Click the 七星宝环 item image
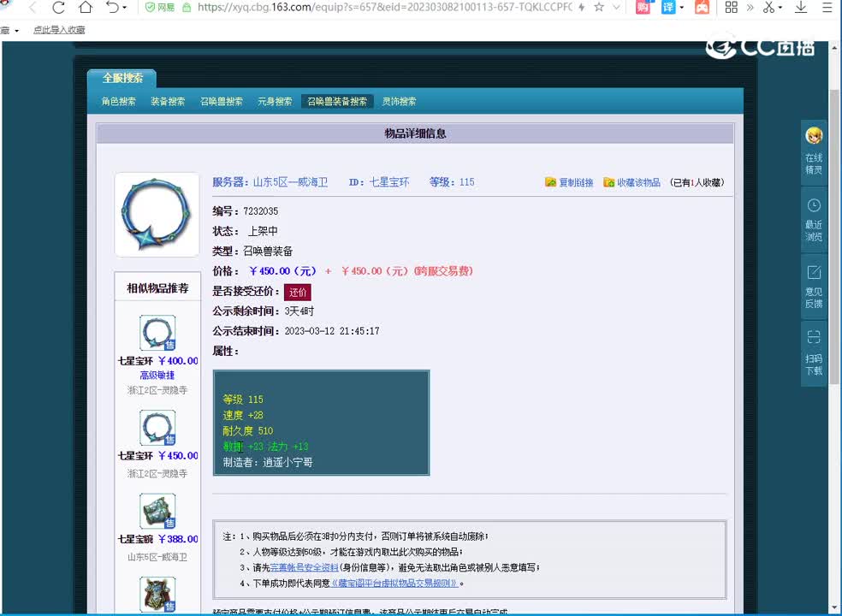842x616 pixels. [157, 215]
